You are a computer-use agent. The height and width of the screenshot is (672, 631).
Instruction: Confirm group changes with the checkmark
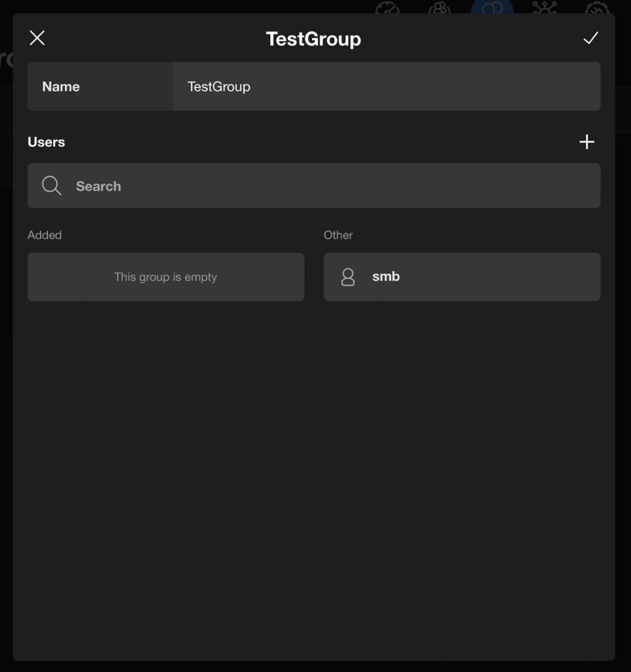(x=590, y=38)
